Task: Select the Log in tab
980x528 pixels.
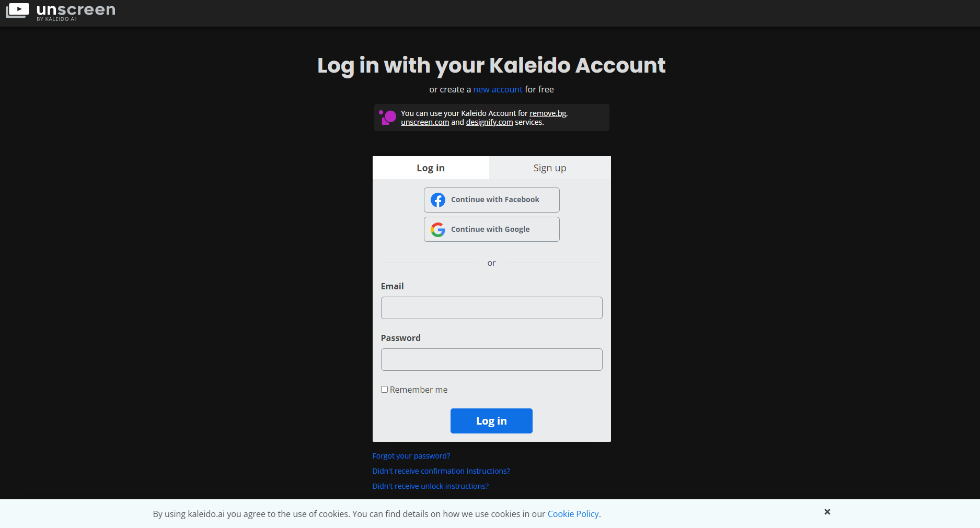Action: pyautogui.click(x=431, y=168)
